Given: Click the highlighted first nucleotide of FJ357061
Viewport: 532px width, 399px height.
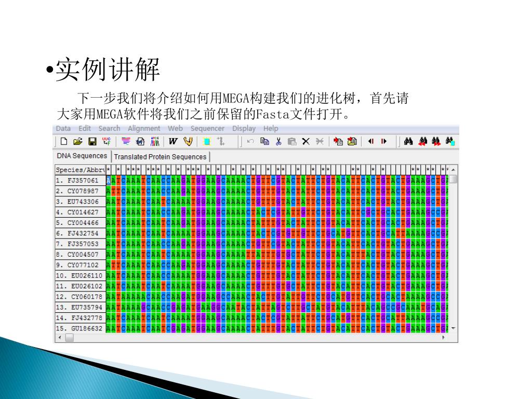Looking at the screenshot, I should click(109, 180).
